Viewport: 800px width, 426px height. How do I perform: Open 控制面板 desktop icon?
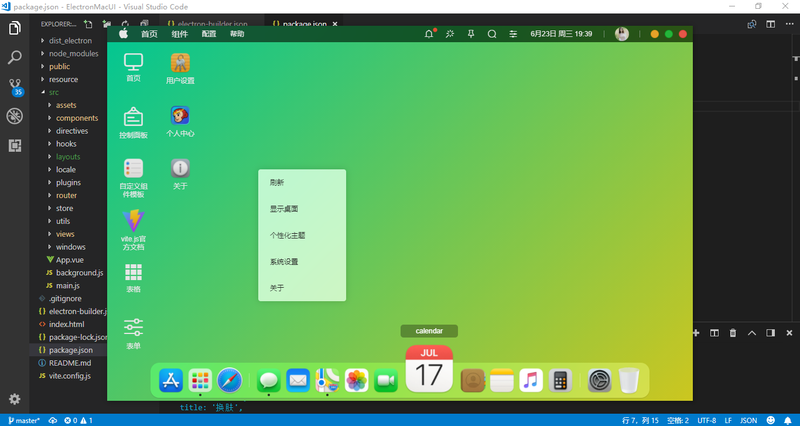[x=133, y=122]
